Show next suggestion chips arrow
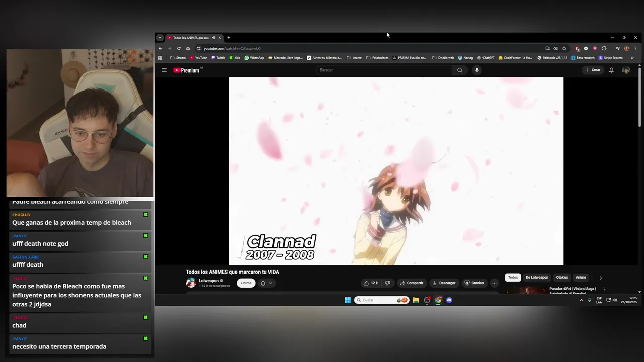The width and height of the screenshot is (644, 362). tap(600, 278)
